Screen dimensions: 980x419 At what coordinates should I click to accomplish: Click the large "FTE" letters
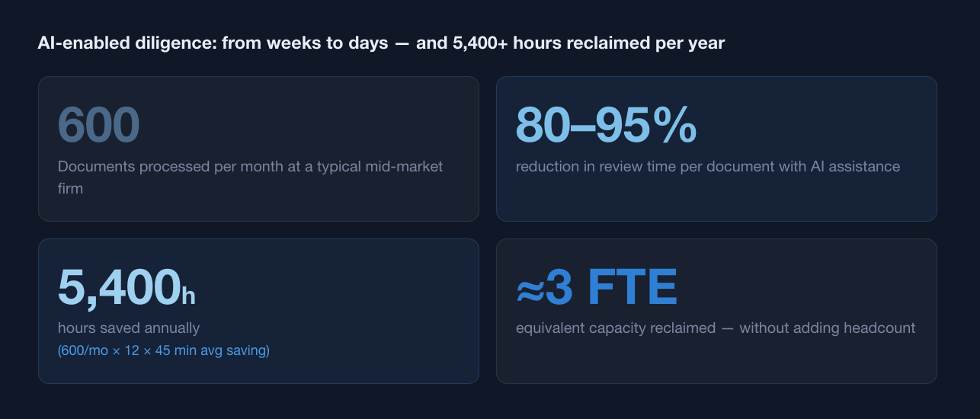(x=633, y=286)
